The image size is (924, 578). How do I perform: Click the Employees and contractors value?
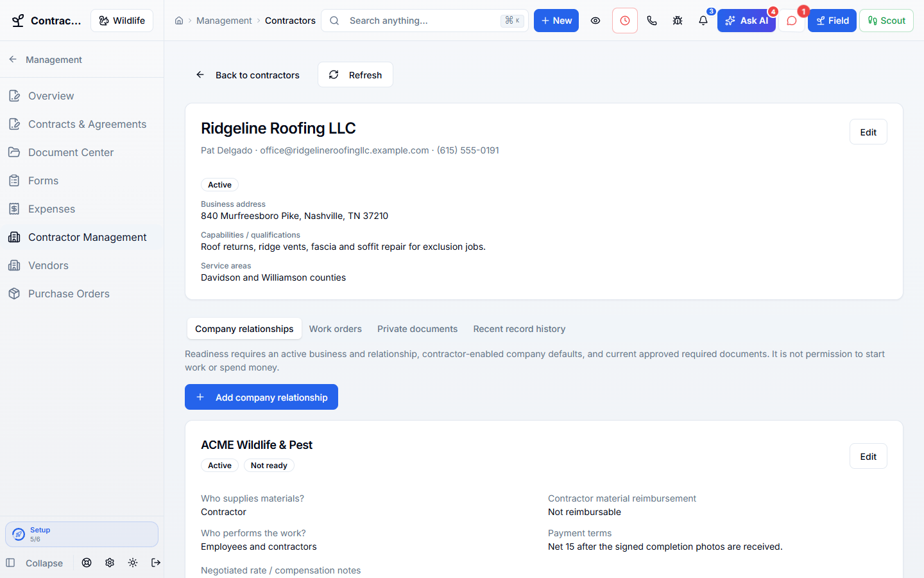coord(259,547)
